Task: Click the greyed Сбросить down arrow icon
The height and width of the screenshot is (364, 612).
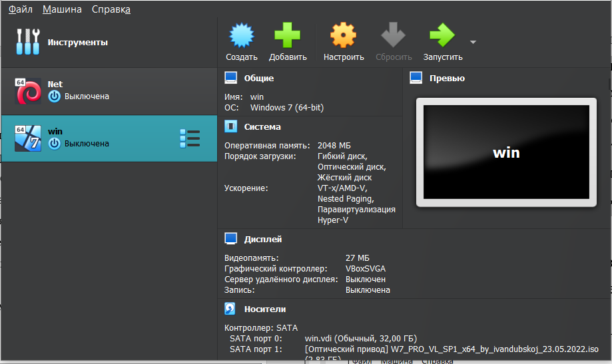Action: [x=394, y=35]
